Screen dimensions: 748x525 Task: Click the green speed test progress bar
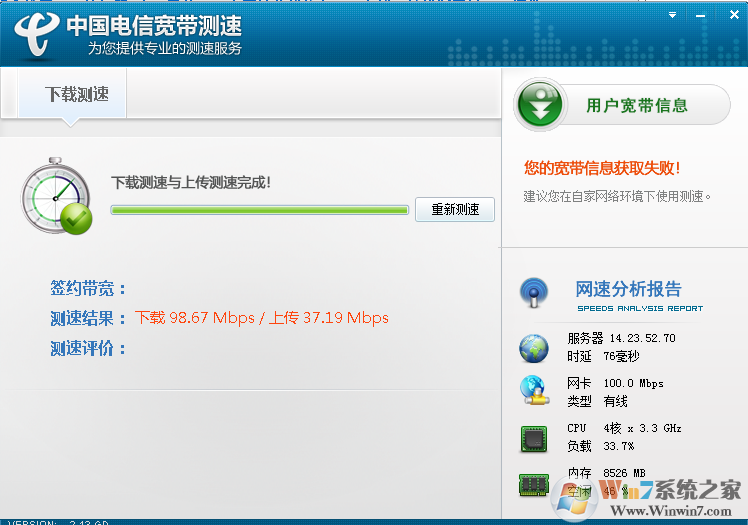[260, 210]
